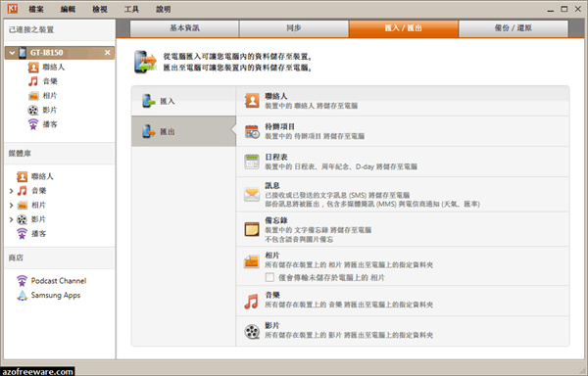
Task: Collapse the GT-I8150 device tree
Action: (12, 53)
